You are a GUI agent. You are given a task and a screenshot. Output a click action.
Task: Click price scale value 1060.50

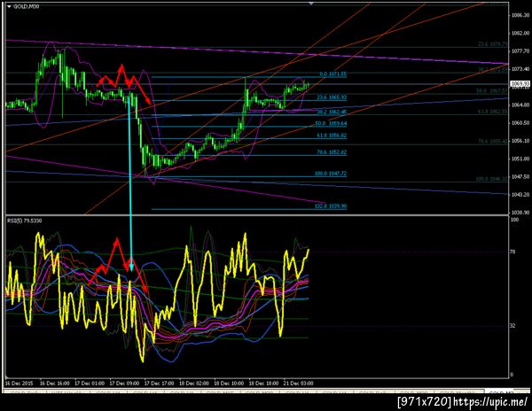point(520,123)
